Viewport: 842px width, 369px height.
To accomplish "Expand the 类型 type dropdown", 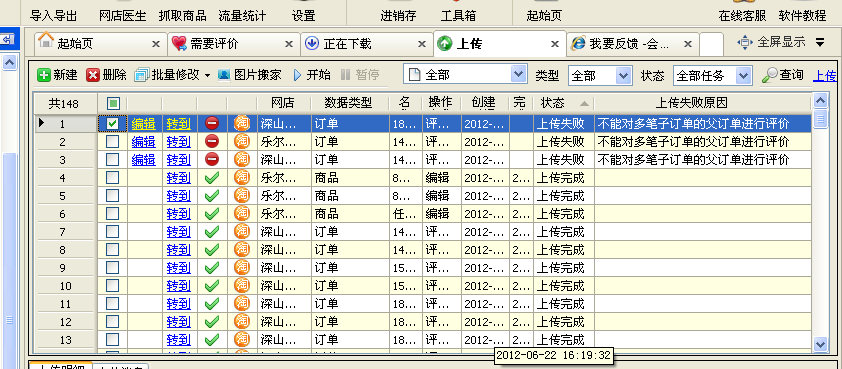I will pyautogui.click(x=623, y=76).
